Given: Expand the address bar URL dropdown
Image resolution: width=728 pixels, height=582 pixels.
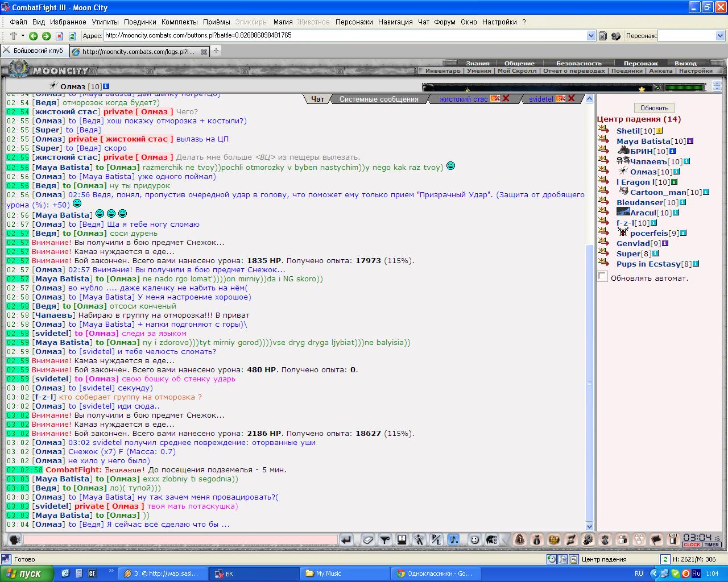Looking at the screenshot, I should [x=591, y=35].
